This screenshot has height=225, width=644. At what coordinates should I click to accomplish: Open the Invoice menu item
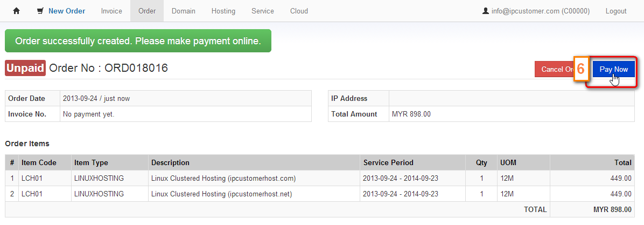[x=111, y=11]
